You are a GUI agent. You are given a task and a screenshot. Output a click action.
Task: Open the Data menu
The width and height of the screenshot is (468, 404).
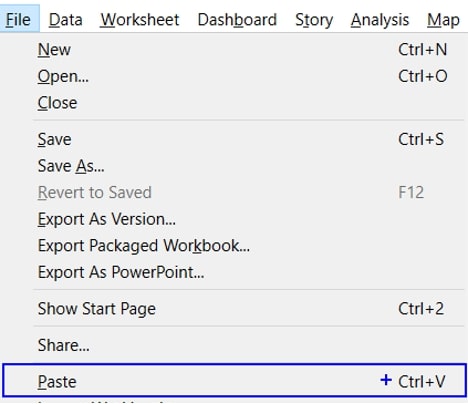66,20
